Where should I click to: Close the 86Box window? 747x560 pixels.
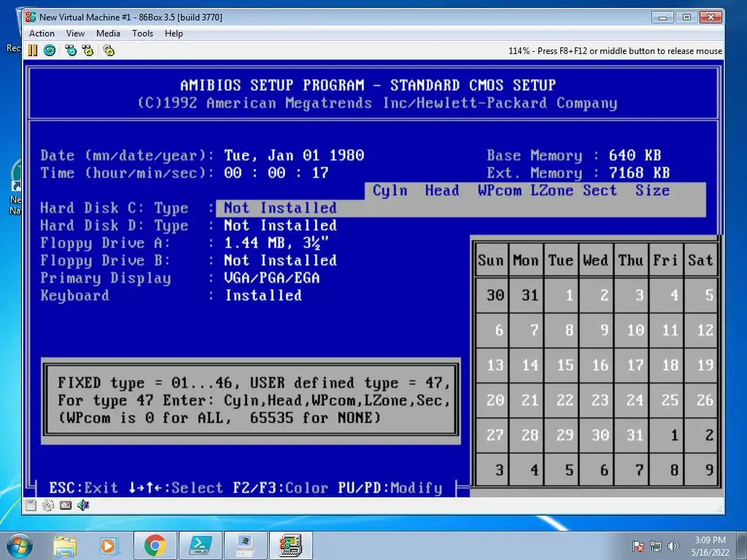click(x=711, y=17)
